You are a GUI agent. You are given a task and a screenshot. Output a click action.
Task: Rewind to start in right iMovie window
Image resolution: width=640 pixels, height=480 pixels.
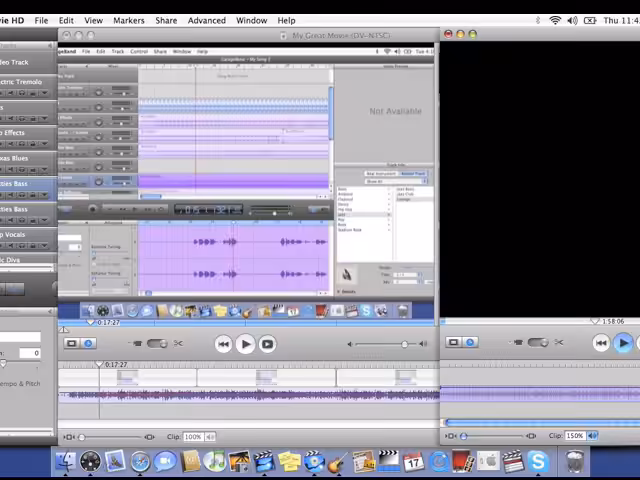pyautogui.click(x=601, y=343)
